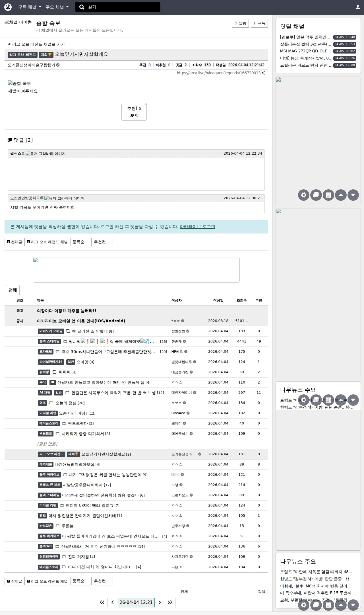
Task: Open the 추천컷 dropdown above the pagination
Action: [102, 581]
